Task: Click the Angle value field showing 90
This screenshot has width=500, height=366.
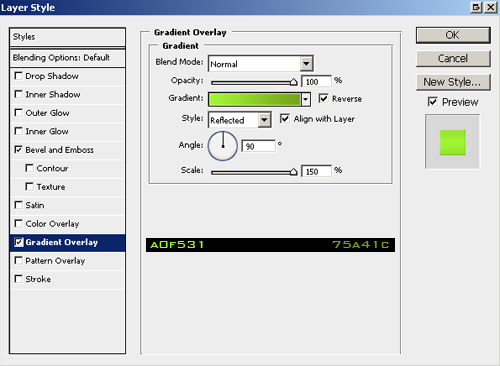Action: (x=259, y=146)
